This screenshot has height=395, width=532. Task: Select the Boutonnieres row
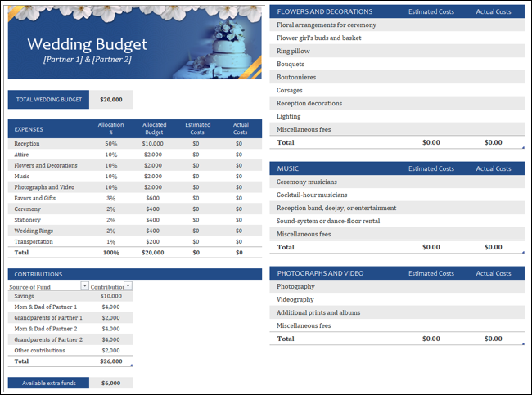click(397, 77)
